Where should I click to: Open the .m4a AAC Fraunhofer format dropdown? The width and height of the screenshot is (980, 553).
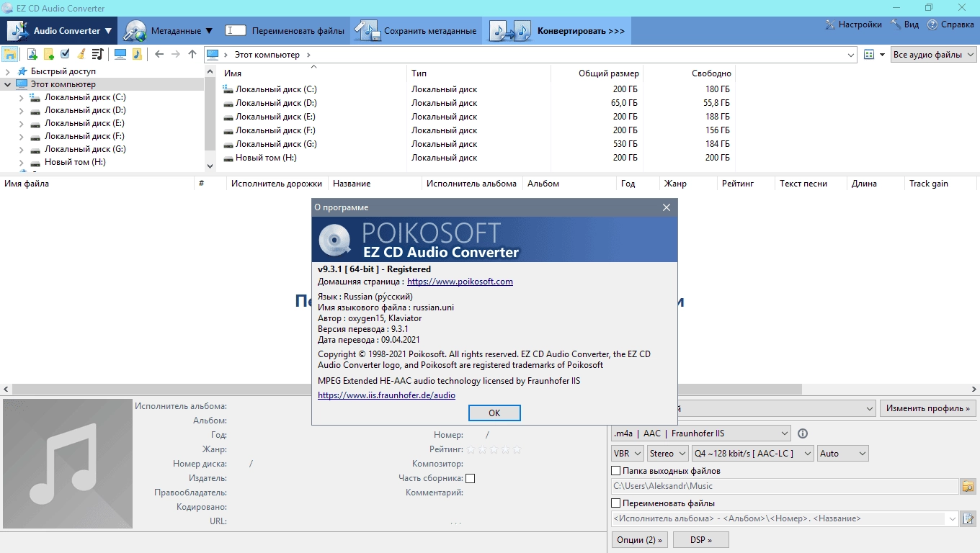(x=700, y=433)
